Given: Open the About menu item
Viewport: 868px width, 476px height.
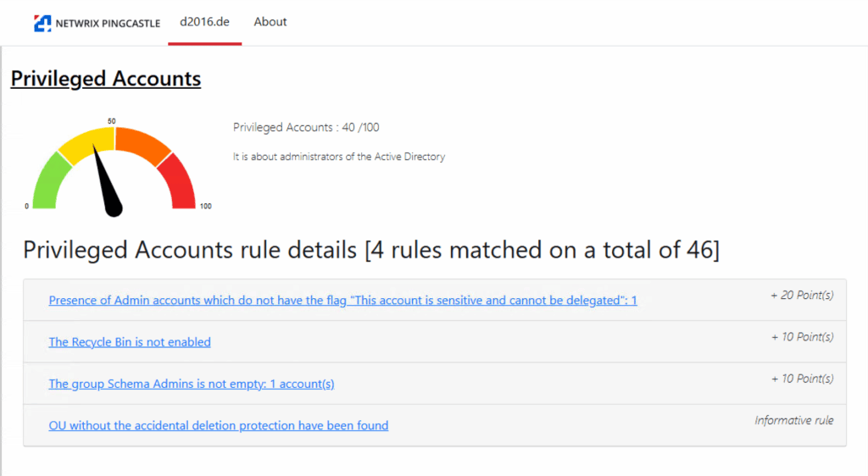Looking at the screenshot, I should click(270, 22).
